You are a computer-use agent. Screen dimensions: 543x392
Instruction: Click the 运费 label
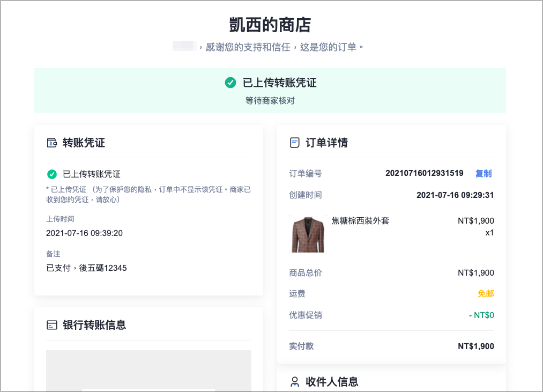pos(297,294)
